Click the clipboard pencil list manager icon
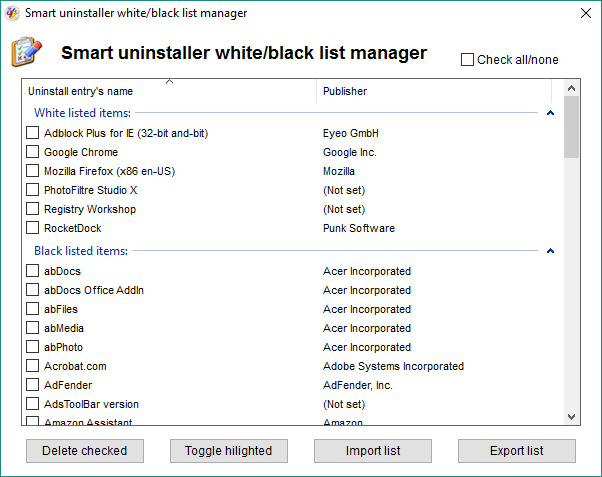The image size is (602, 477). tap(26, 52)
